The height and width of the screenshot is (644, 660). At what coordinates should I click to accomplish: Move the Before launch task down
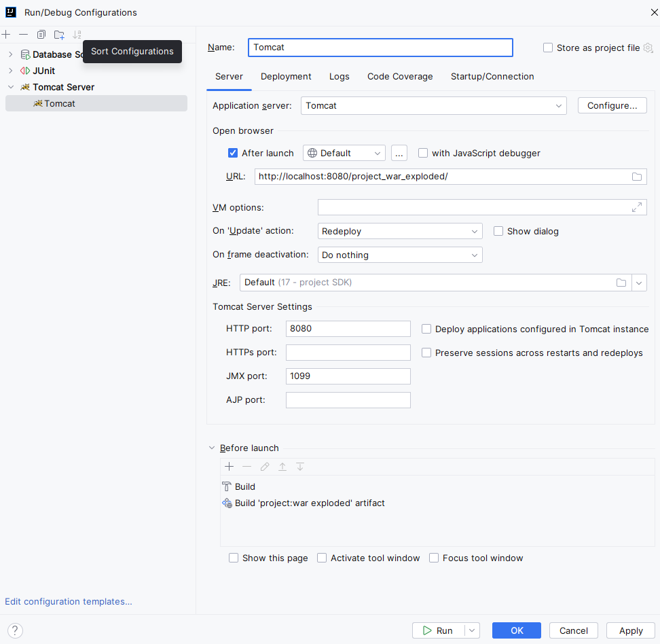tap(300, 467)
